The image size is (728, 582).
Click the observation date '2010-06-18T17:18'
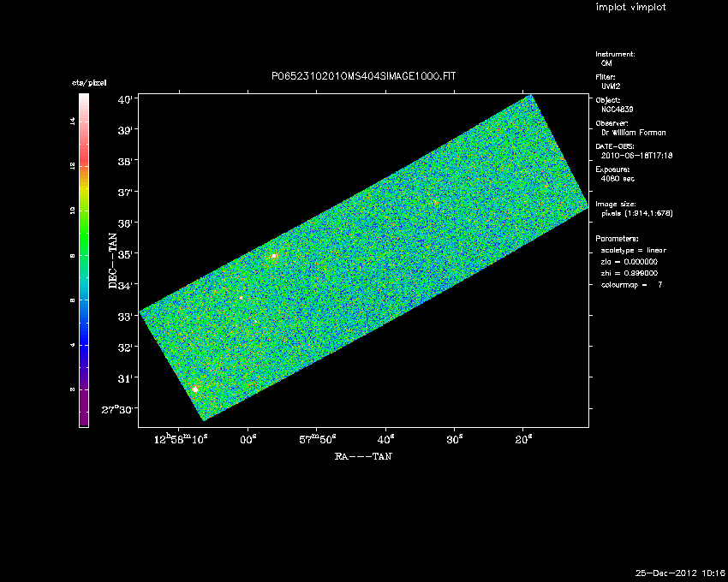point(636,156)
